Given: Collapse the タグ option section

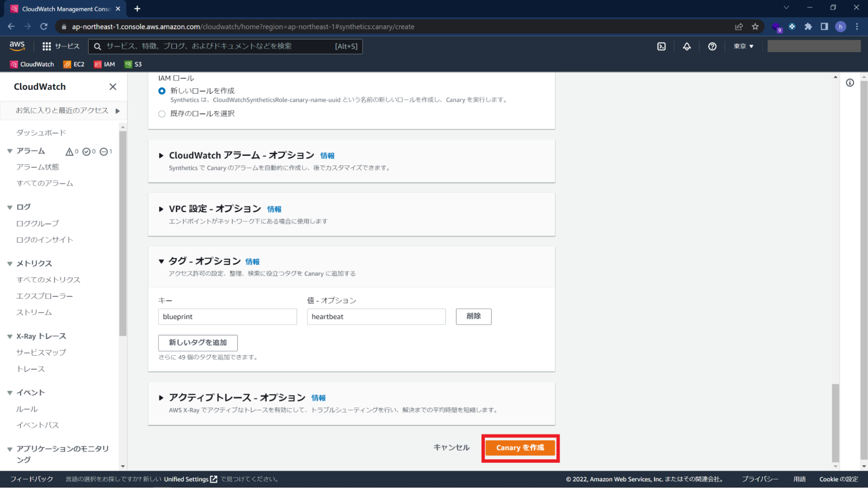Looking at the screenshot, I should pos(161,262).
